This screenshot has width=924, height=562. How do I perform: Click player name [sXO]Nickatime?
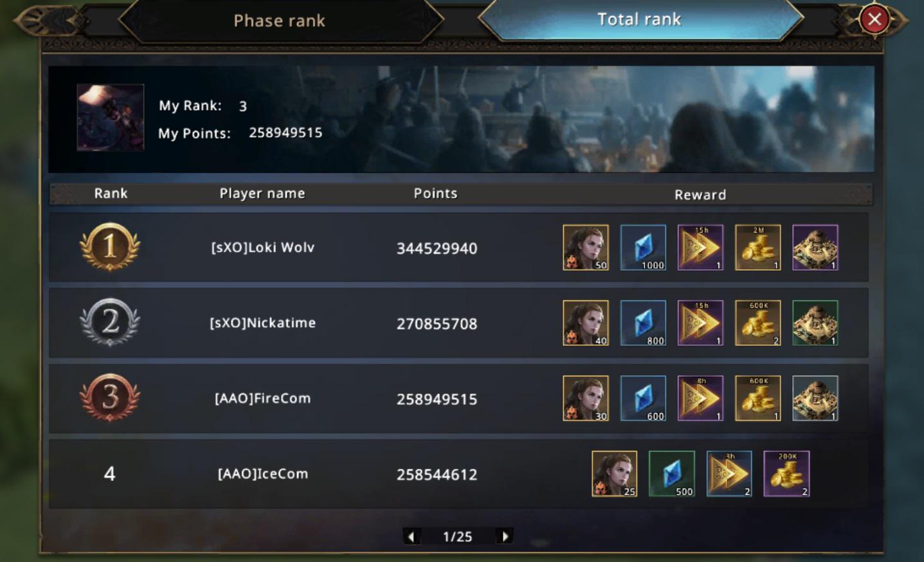(263, 323)
